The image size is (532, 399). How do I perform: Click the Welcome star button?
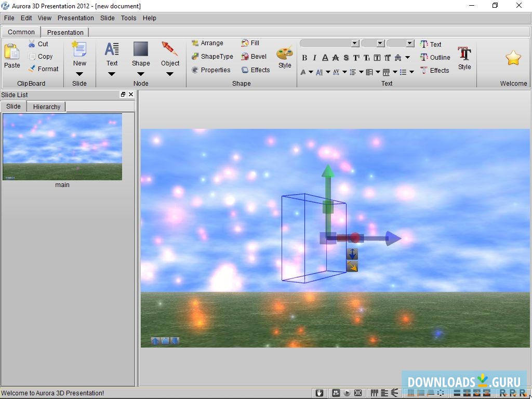coord(513,57)
